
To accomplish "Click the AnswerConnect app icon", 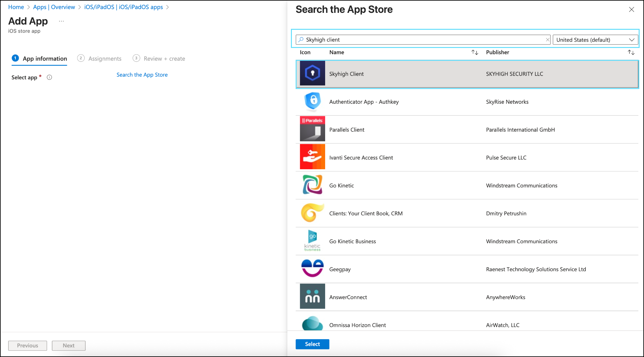I will coord(312,297).
